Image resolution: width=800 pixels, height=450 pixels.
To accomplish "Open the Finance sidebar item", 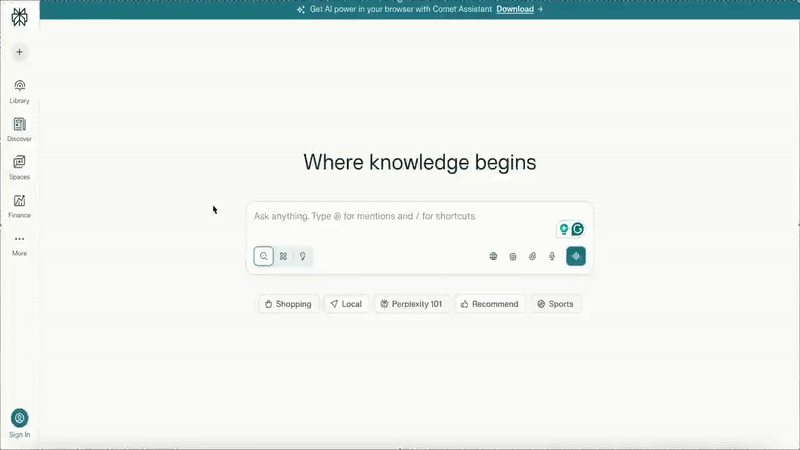I will pos(19,206).
